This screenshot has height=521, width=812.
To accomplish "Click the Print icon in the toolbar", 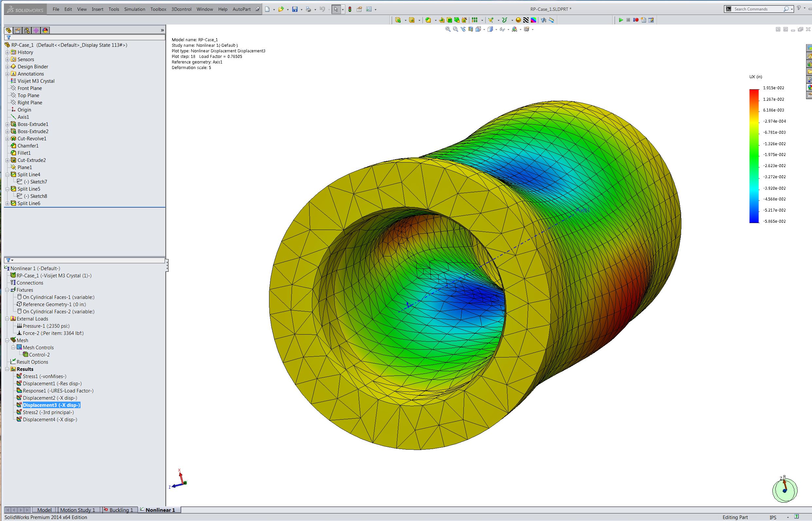I will coord(308,9).
